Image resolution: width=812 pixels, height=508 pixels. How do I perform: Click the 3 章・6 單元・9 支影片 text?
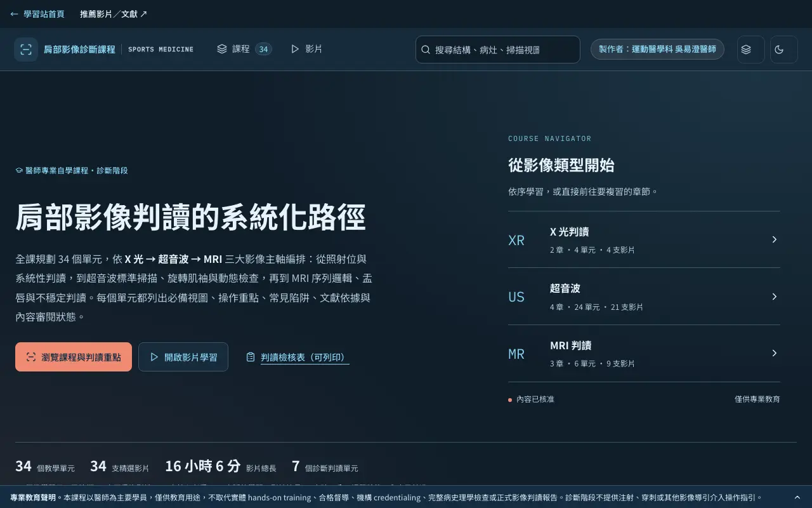[x=593, y=364]
